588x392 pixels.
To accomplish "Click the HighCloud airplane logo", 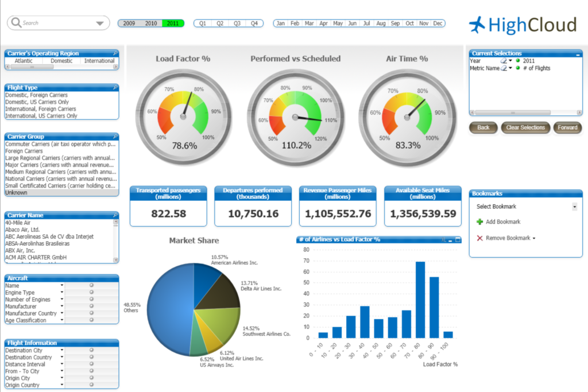I will [x=477, y=24].
